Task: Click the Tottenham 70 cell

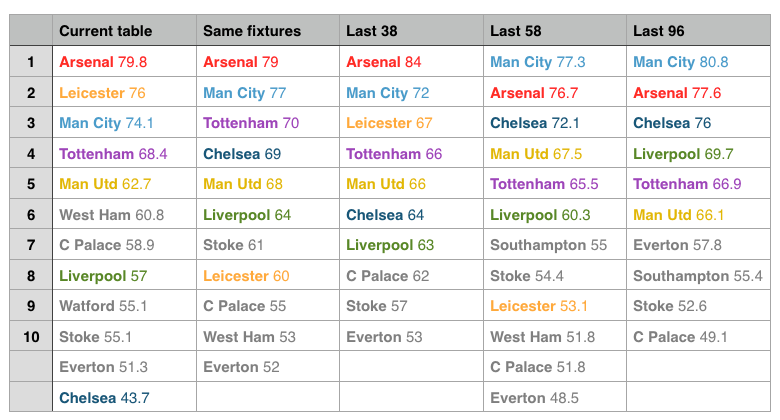Action: pyautogui.click(x=268, y=122)
